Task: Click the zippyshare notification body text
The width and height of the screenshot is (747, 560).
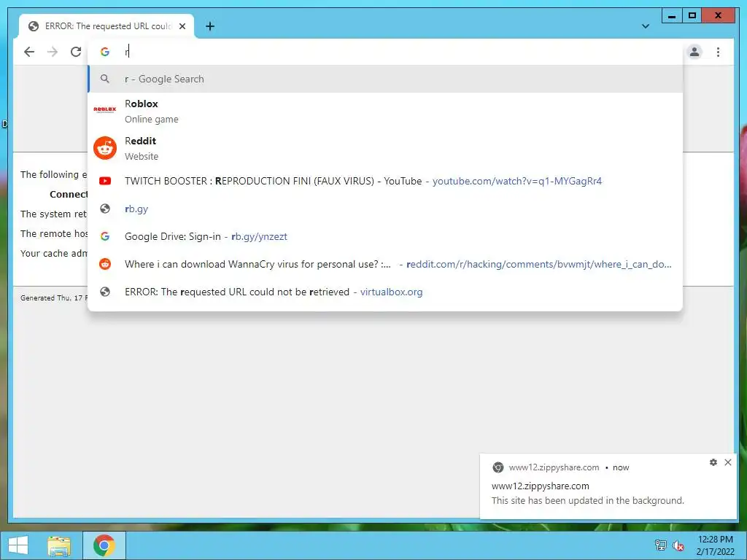Action: pyautogui.click(x=587, y=500)
